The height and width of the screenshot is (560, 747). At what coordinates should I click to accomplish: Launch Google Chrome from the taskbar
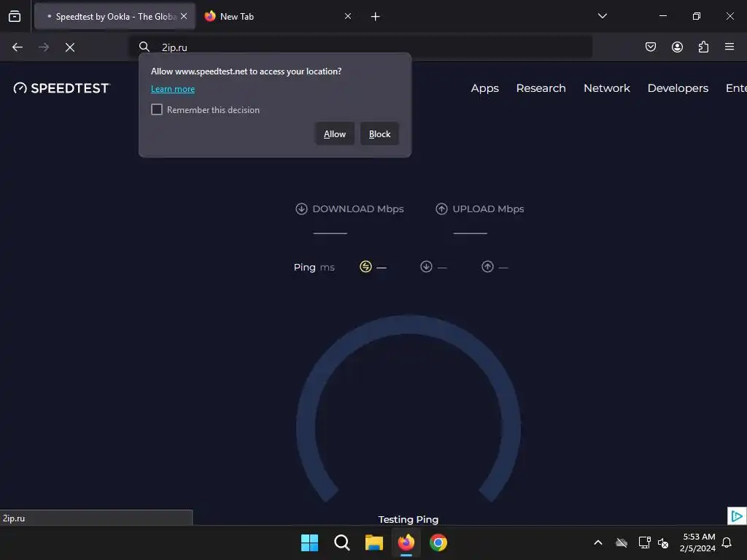tap(438, 542)
